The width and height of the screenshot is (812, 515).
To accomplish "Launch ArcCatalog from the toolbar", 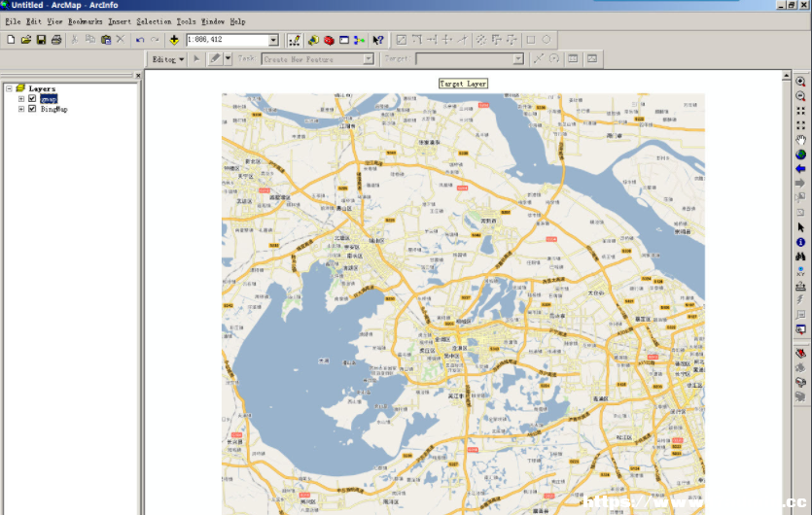I will click(313, 40).
